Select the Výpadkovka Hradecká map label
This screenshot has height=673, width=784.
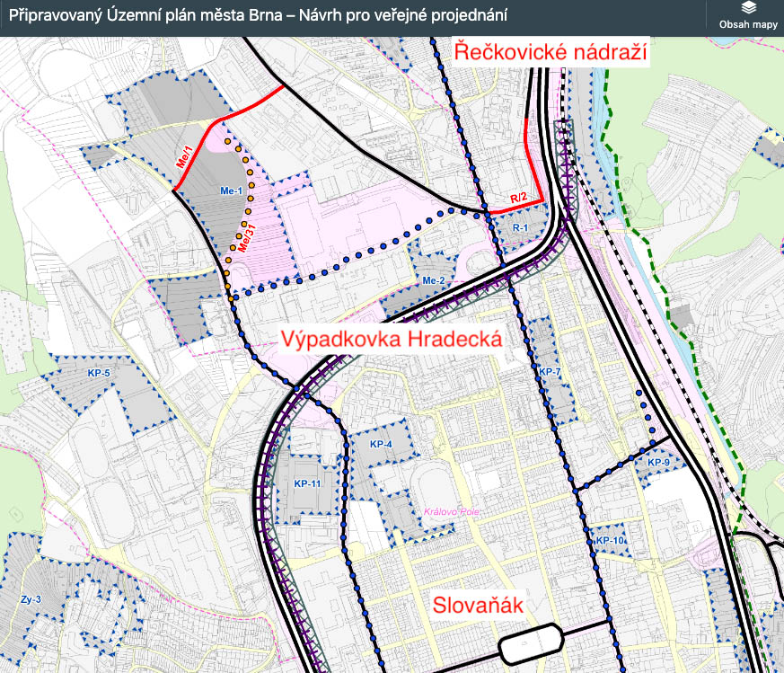(x=391, y=341)
